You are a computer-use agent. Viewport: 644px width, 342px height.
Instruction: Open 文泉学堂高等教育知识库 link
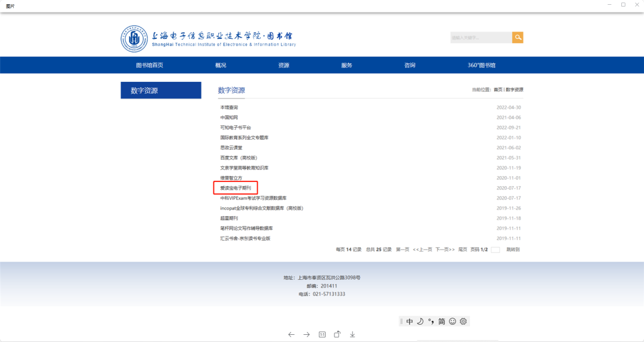click(x=244, y=168)
